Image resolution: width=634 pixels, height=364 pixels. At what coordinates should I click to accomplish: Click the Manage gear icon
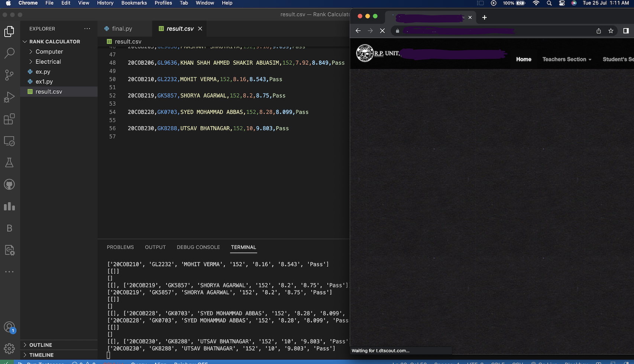click(9, 349)
